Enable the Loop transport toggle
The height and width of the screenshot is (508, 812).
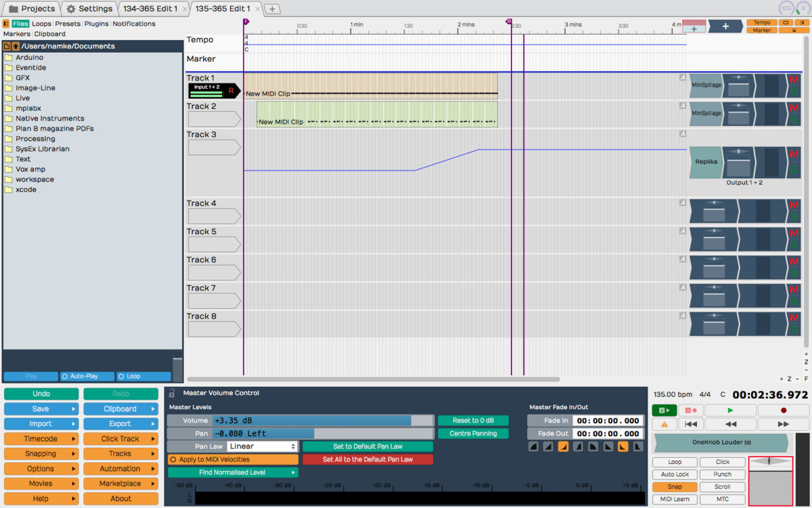click(x=674, y=462)
